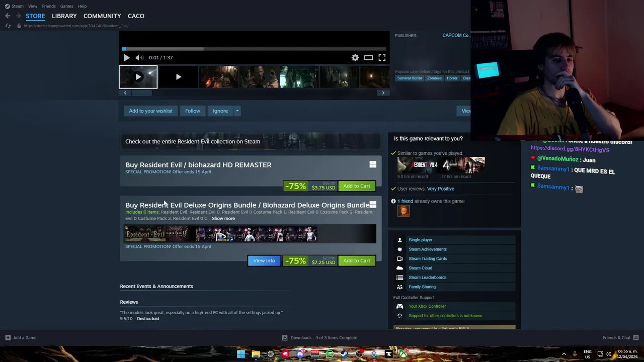
Task: Open Single-player feature link
Action: coord(421,240)
